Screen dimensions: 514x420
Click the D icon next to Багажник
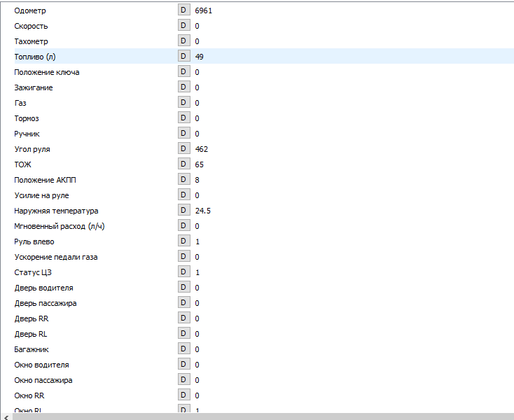click(183, 349)
